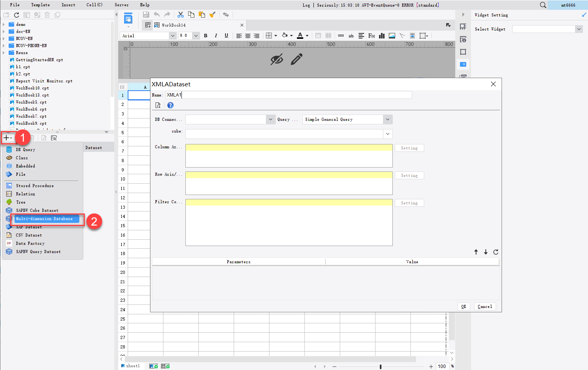This screenshot has height=370, width=588.
Task: Open the Simple General Query dropdown
Action: tap(388, 119)
